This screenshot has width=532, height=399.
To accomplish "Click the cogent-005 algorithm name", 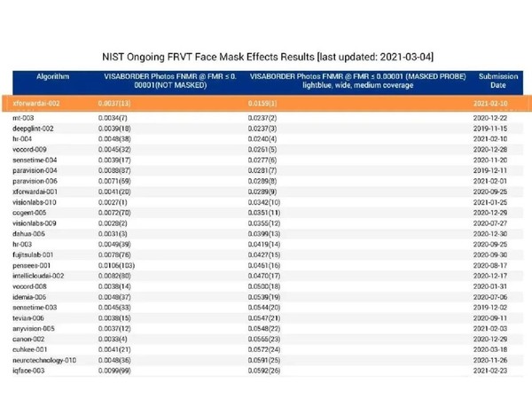I will [29, 213].
